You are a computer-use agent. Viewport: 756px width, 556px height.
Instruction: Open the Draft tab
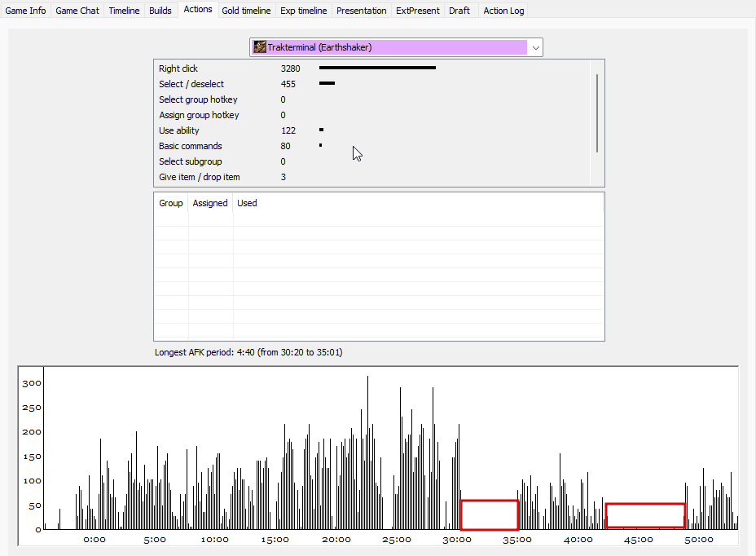[459, 10]
